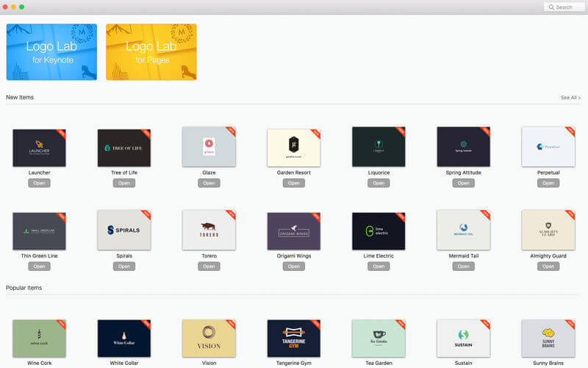Click the Garden Resort name label
This screenshot has width=588, height=368.
tap(293, 173)
